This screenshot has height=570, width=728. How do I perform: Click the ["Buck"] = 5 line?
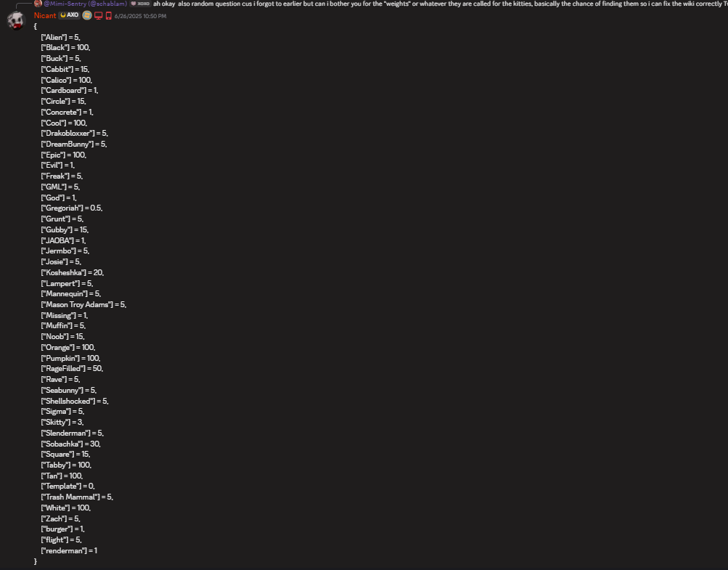(x=61, y=59)
